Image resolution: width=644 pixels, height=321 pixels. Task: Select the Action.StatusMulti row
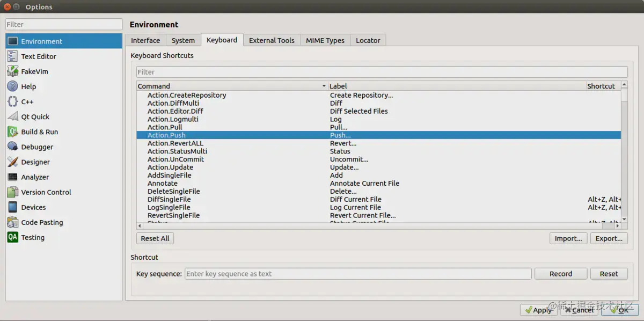[x=378, y=151]
